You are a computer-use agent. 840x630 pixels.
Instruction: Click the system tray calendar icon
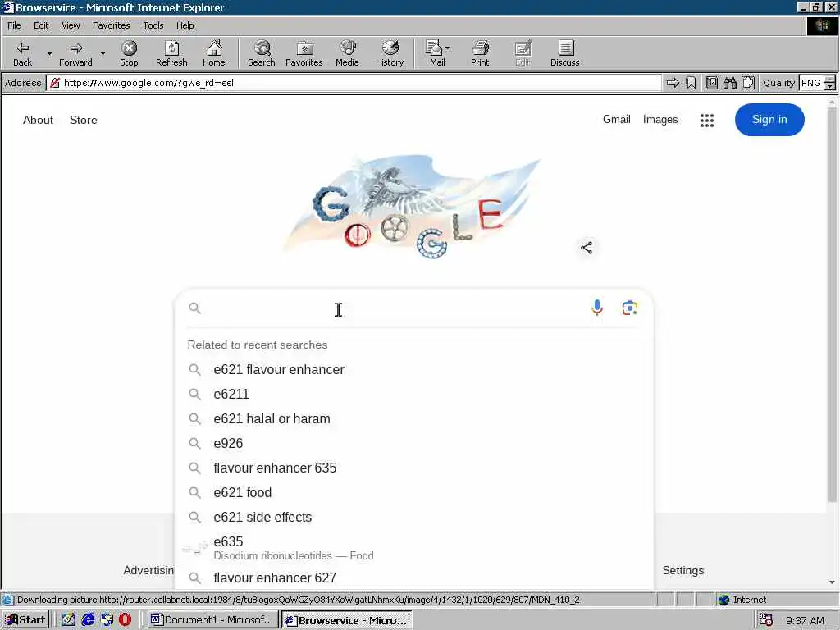[x=766, y=620]
